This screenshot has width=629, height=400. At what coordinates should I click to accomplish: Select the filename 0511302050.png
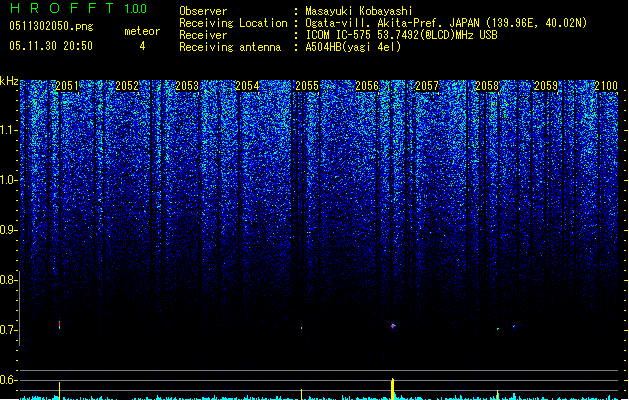click(51, 26)
